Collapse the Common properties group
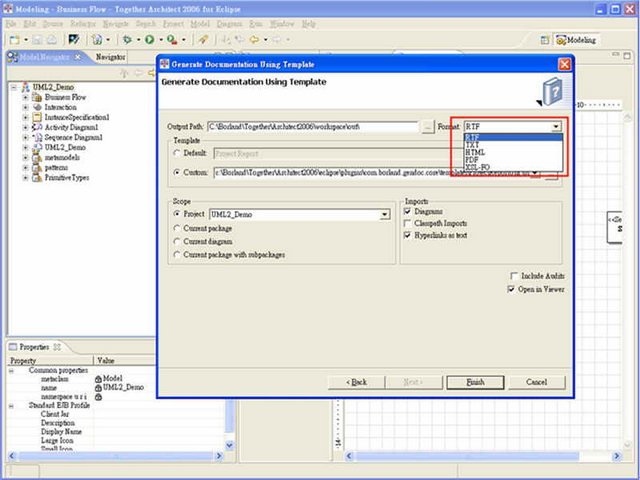 tap(11, 371)
